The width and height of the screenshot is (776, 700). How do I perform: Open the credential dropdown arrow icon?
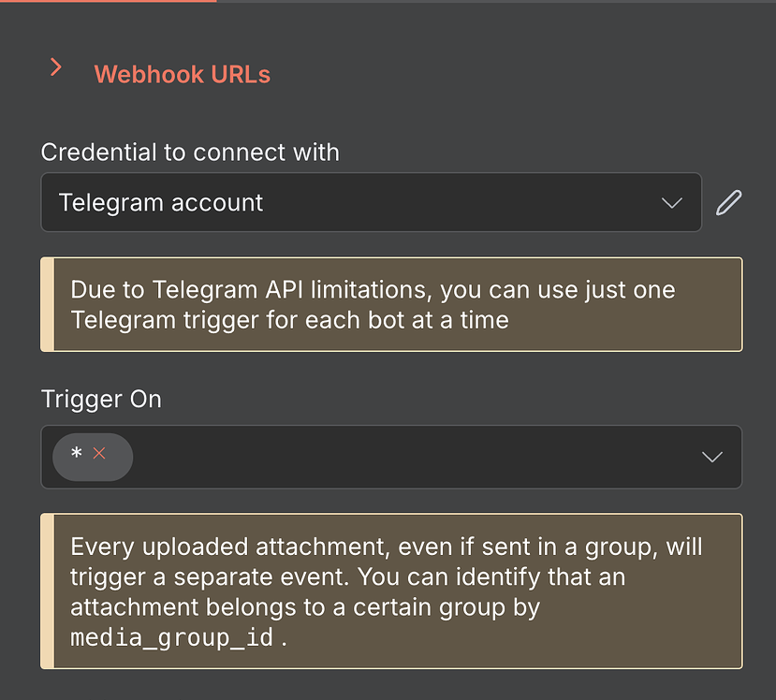671,202
